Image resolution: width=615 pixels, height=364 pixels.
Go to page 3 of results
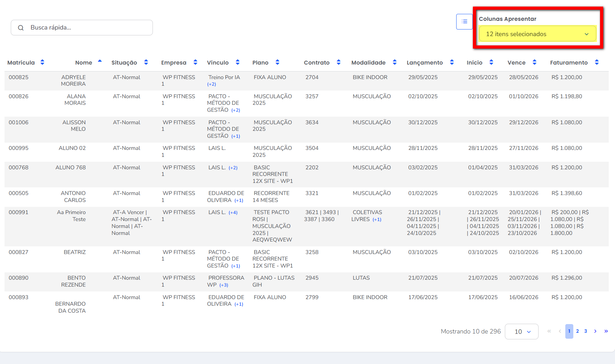pyautogui.click(x=586, y=331)
